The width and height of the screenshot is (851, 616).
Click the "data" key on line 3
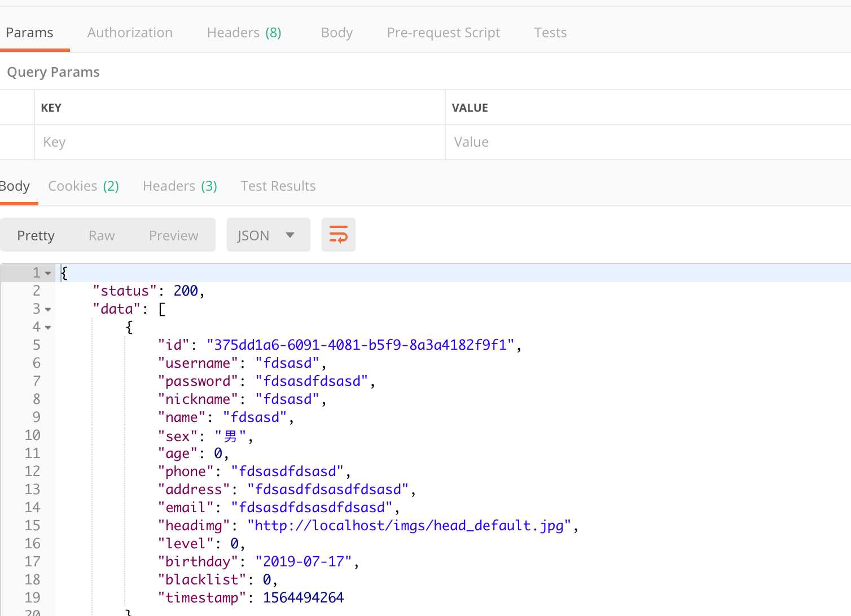coord(117,309)
